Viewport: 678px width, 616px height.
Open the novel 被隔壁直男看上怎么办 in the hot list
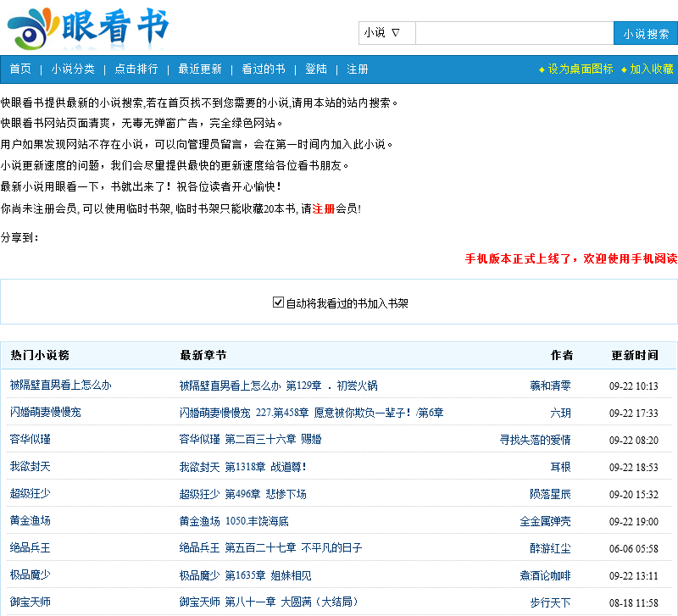point(60,386)
